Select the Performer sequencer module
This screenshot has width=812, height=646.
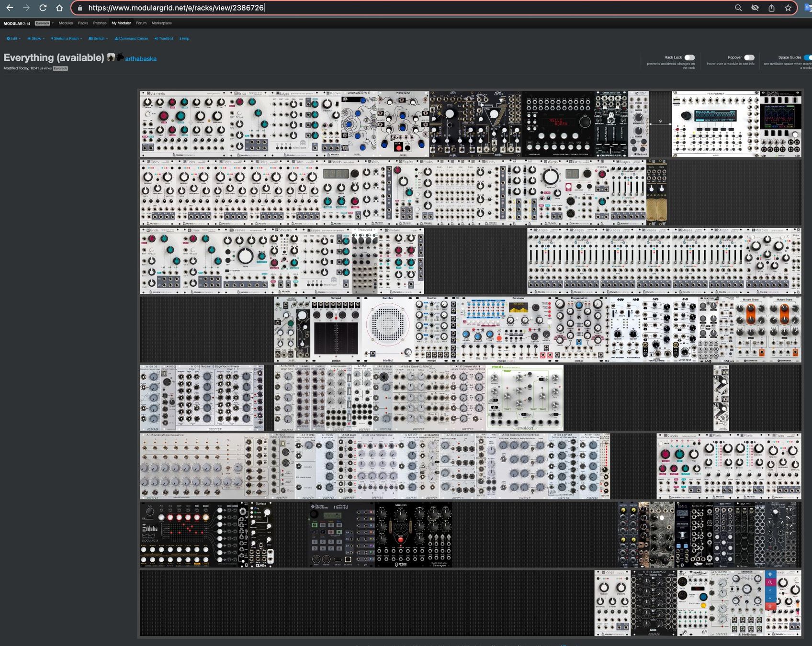(x=716, y=124)
